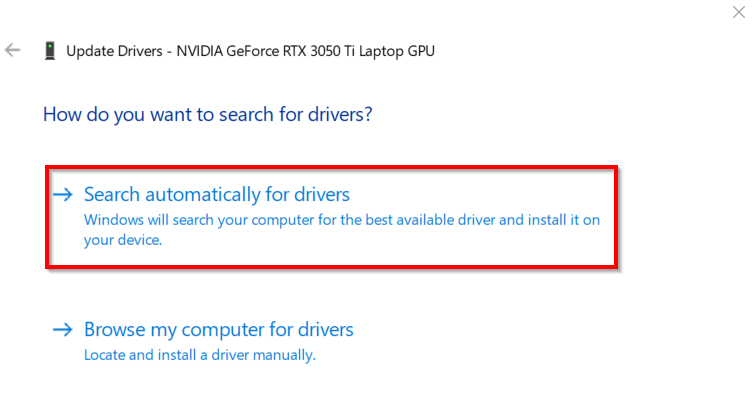The width and height of the screenshot is (754, 417).
Task: Click the back arrow icon
Action: tap(13, 50)
